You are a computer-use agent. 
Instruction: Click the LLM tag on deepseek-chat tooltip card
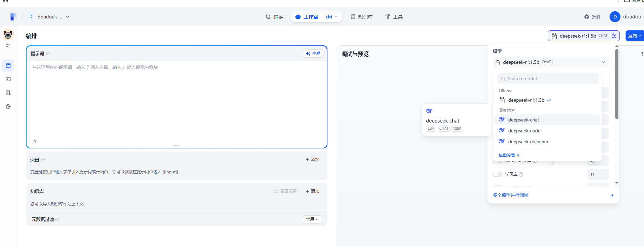tap(431, 129)
